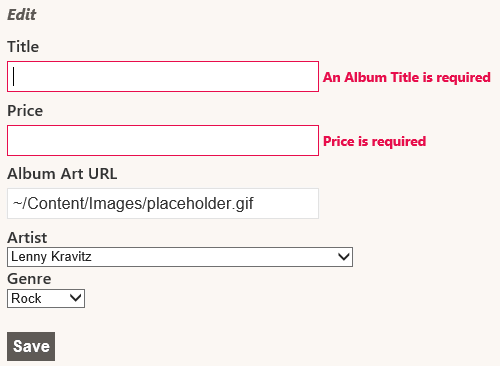Click the 'An Album Title is required' error message

click(407, 77)
